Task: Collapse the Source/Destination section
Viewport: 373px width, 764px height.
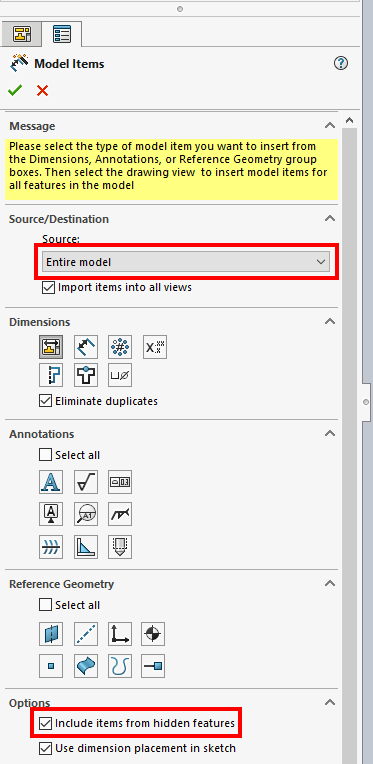Action: [x=330, y=218]
